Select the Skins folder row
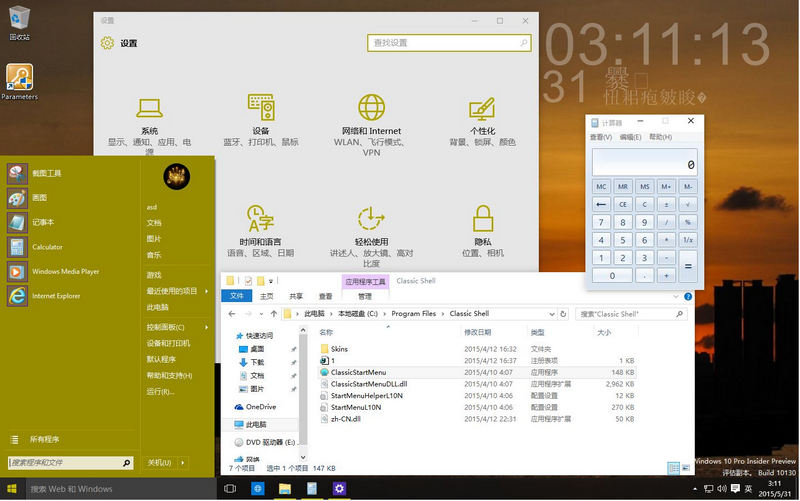The width and height of the screenshot is (800, 501). click(x=477, y=349)
